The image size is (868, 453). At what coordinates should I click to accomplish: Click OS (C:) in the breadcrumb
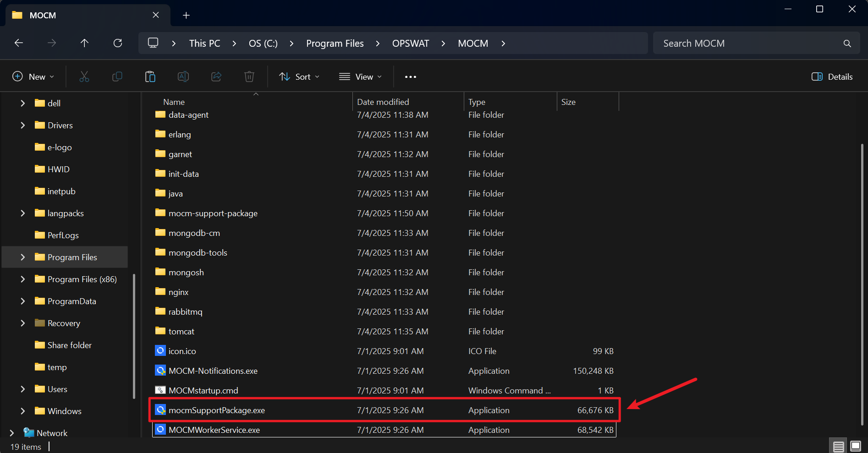pos(263,43)
